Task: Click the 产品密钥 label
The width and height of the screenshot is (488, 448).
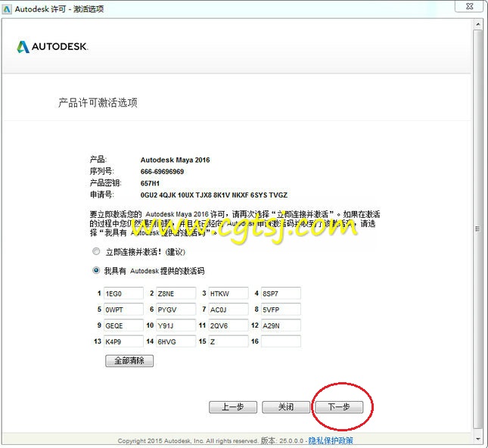Action: tap(105, 183)
